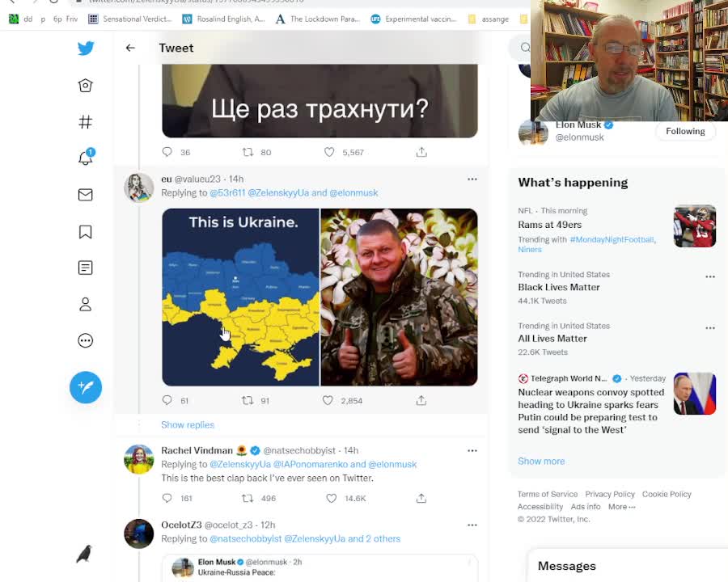Open the More circle icon in sidebar
728x582 pixels.
86,340
